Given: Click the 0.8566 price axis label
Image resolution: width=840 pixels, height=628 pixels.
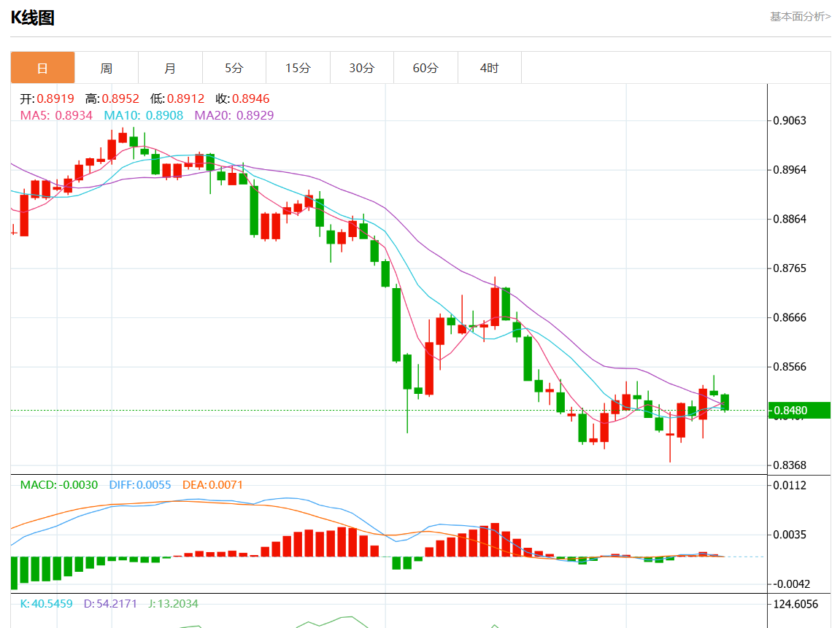Looking at the screenshot, I should coord(790,367).
